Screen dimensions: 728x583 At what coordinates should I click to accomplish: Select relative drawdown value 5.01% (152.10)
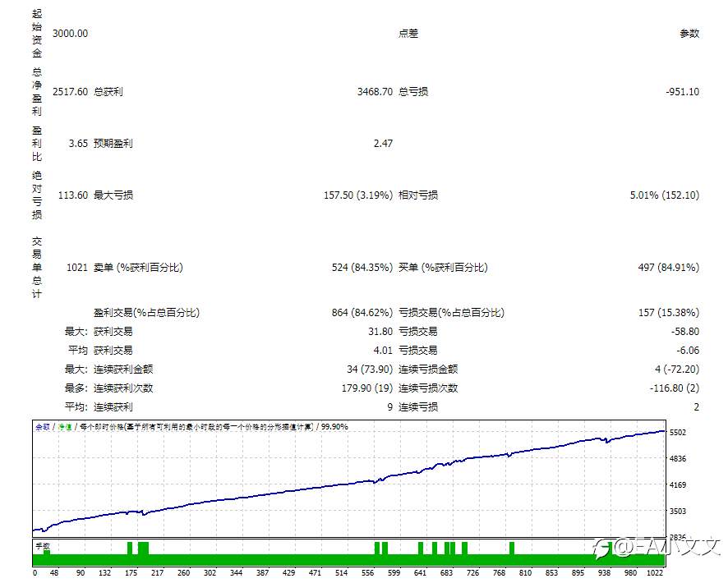(665, 195)
